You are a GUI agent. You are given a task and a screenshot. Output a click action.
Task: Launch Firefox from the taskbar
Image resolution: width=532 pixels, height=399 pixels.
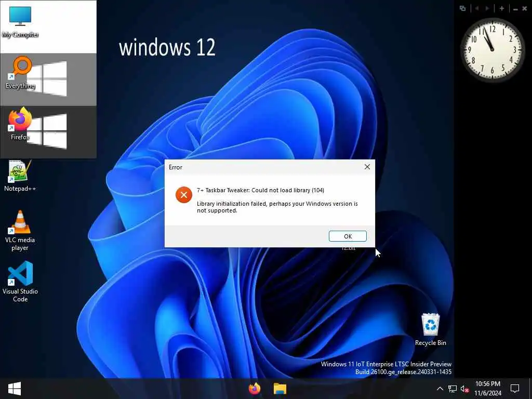click(x=255, y=389)
